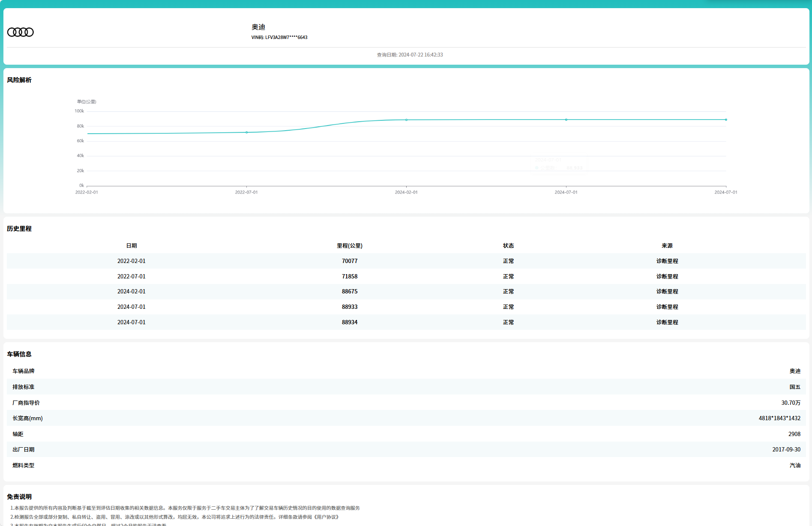This screenshot has width=812, height=526.
Task: Click the 来源 column header
Action: click(x=667, y=246)
